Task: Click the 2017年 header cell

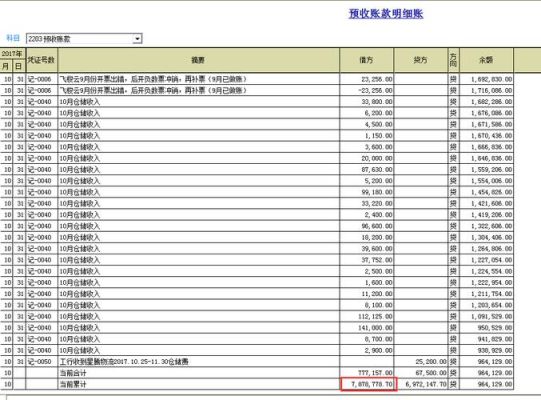Action: pos(12,53)
